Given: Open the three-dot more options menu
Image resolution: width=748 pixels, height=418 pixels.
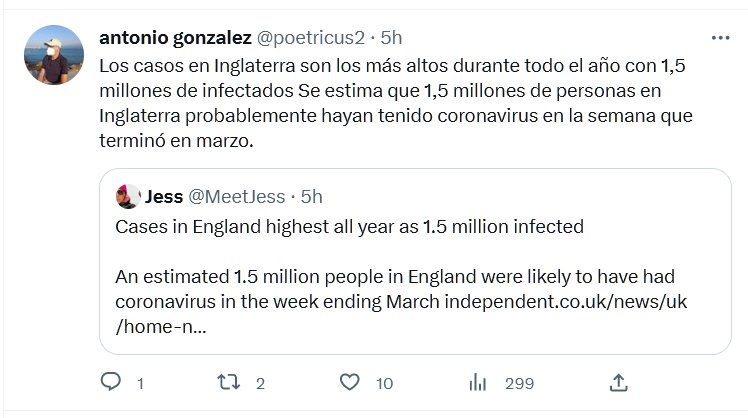Looking at the screenshot, I should pos(720,38).
